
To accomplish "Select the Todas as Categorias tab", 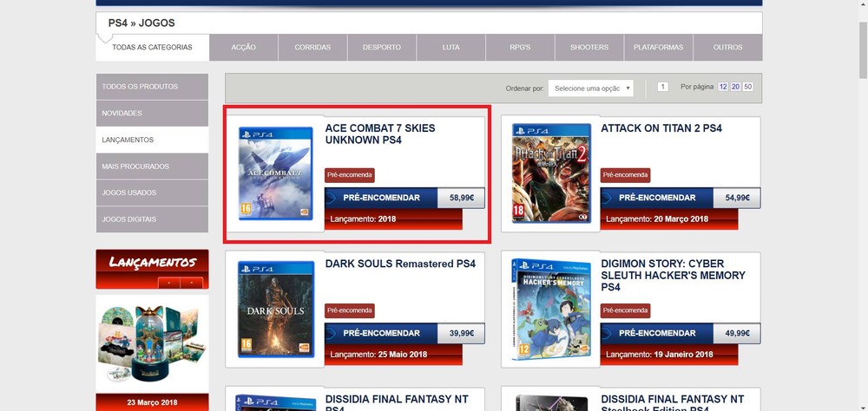I will click(152, 48).
